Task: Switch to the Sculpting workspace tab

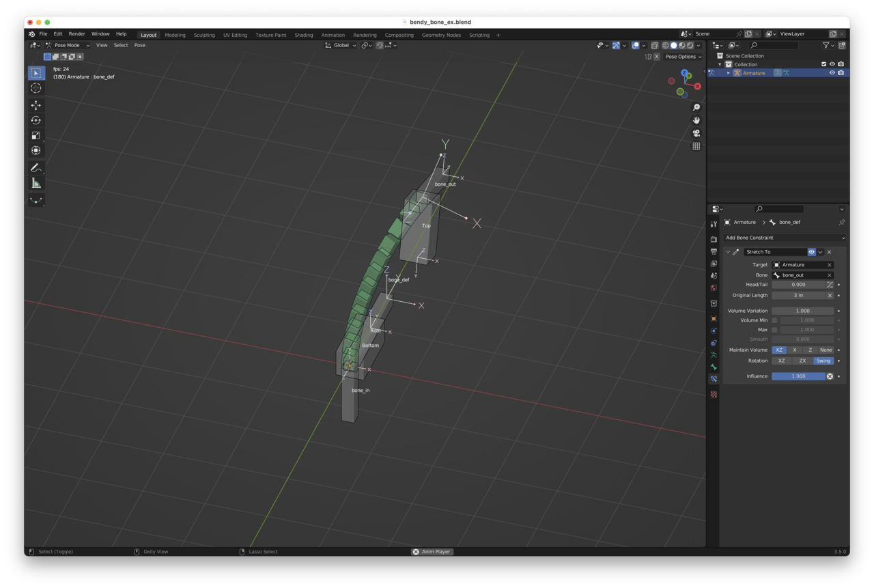Action: point(204,35)
